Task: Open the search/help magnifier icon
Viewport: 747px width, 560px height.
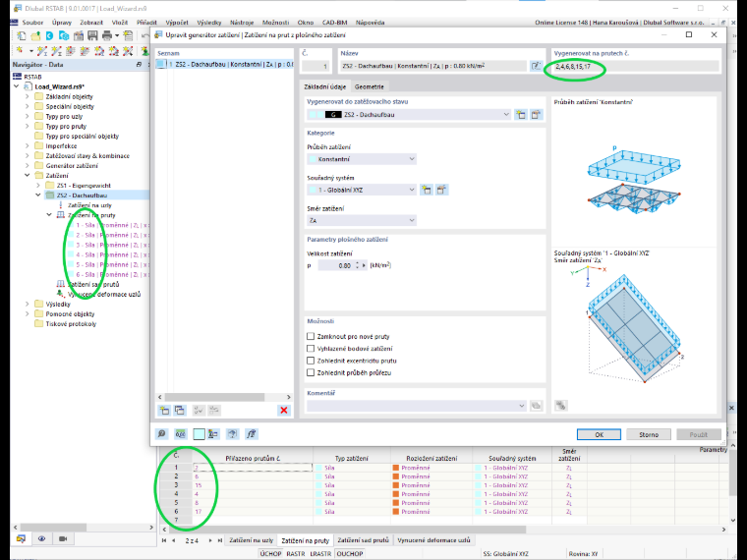Action: (x=162, y=434)
